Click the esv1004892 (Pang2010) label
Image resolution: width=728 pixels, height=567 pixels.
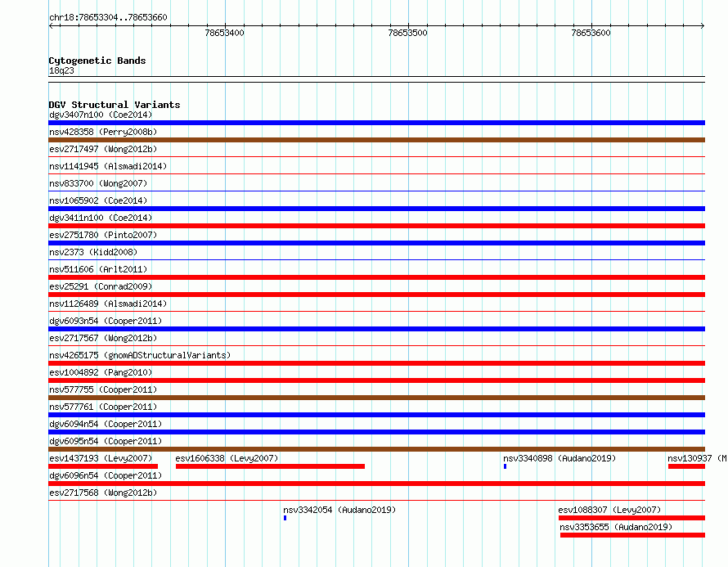101,372
